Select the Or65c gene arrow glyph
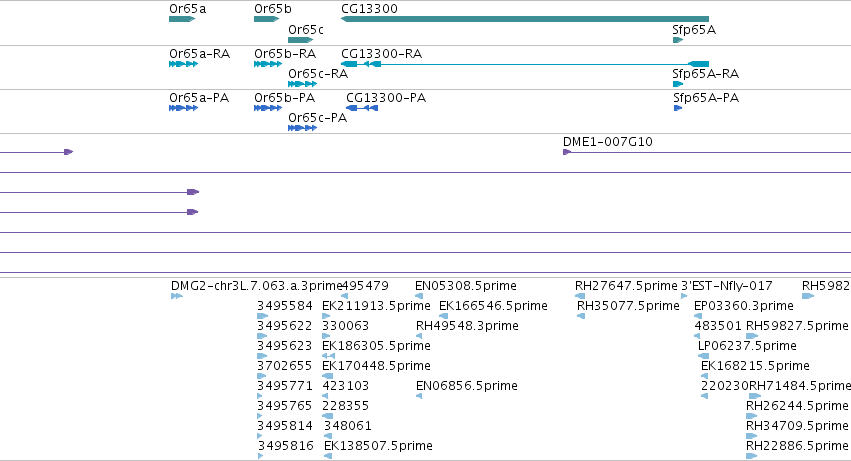This screenshot has height=461, width=851. 301,40
